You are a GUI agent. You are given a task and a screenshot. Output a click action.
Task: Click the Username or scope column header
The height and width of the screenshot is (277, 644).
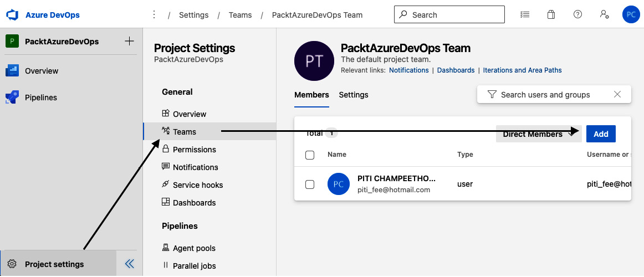pos(609,155)
